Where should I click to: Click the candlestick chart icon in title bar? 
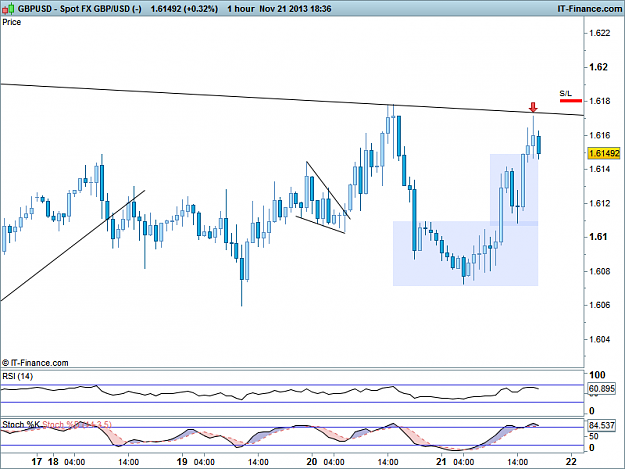pos(8,8)
